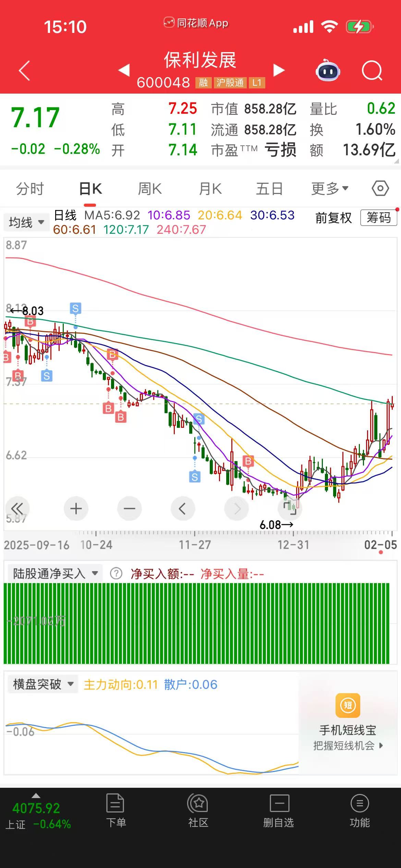Open the 功能 functions icon
This screenshot has width=401, height=868.
(x=360, y=811)
